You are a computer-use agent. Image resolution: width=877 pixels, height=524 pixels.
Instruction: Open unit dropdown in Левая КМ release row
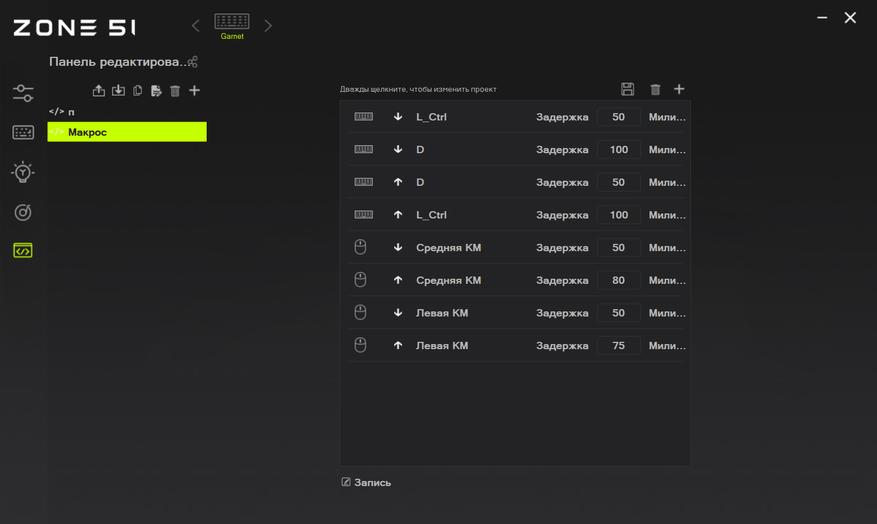667,346
